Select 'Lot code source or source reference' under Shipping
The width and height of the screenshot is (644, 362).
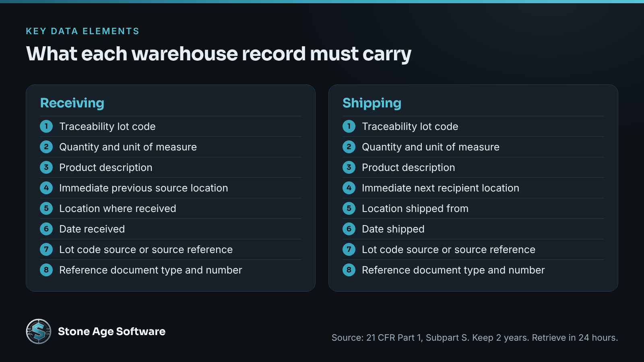449,249
